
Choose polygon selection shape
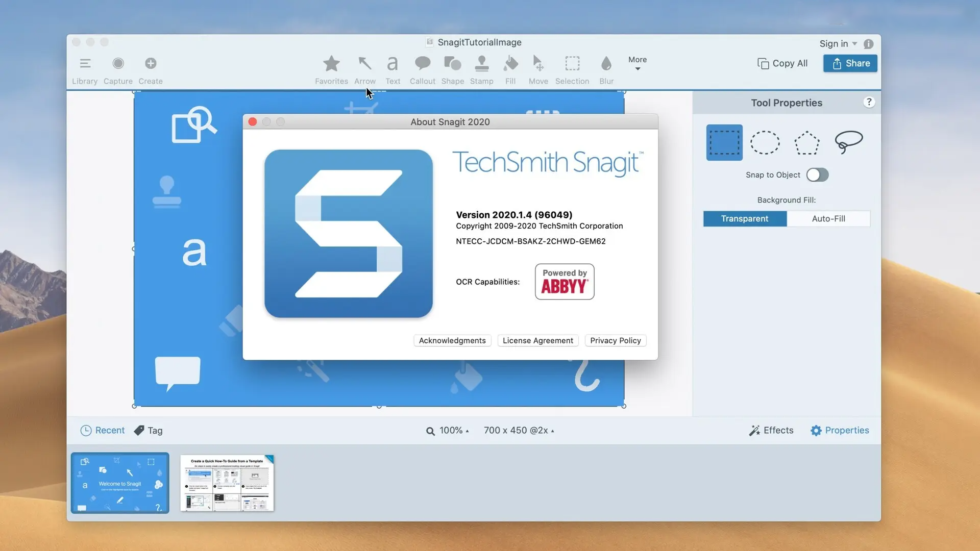point(807,142)
